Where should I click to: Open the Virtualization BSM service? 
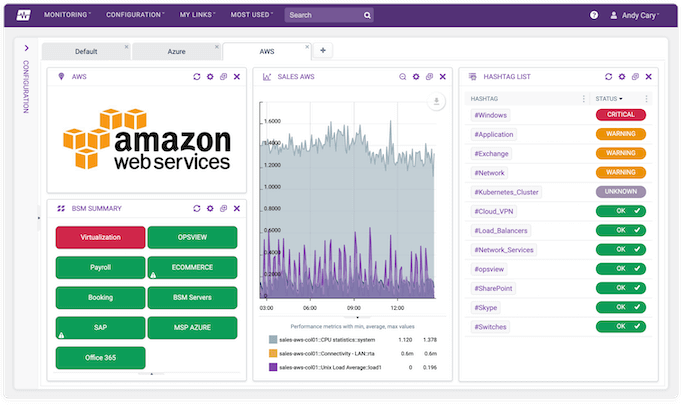click(100, 238)
